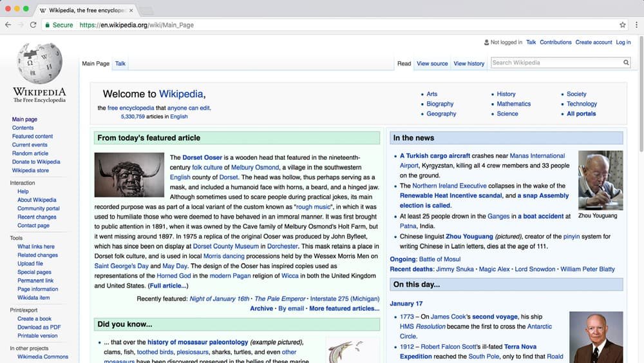The height and width of the screenshot is (363, 644).
Task: Open the Turkish cargo aircraft news link
Action: (435, 156)
